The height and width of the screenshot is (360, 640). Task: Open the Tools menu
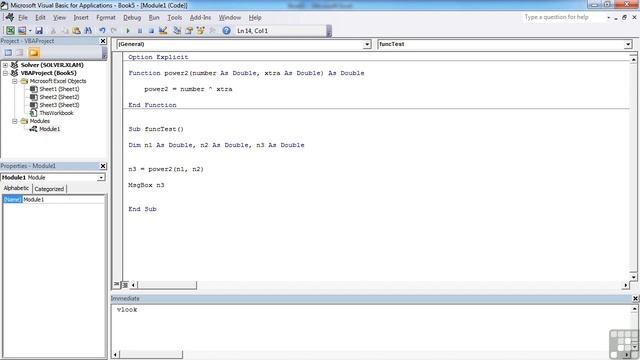click(174, 18)
